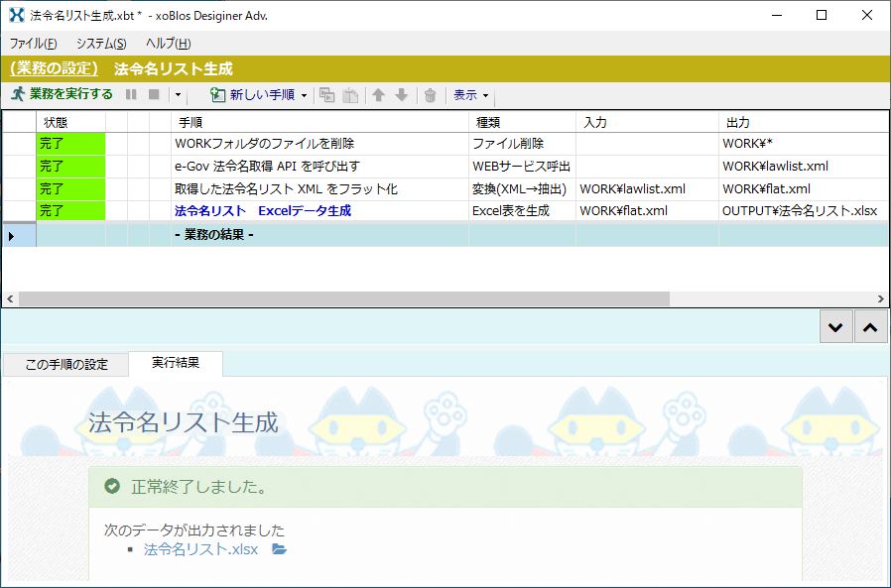Move the selected step up
The height and width of the screenshot is (588, 891).
(378, 95)
